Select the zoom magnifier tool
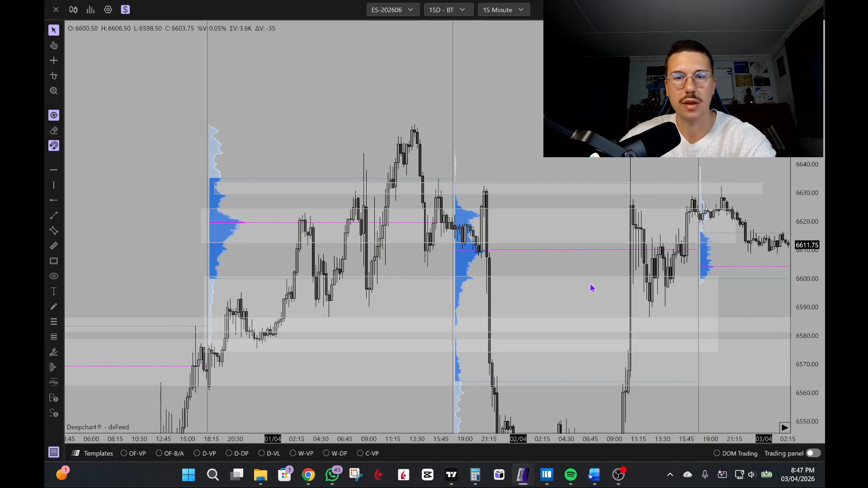868x488 pixels. click(54, 91)
